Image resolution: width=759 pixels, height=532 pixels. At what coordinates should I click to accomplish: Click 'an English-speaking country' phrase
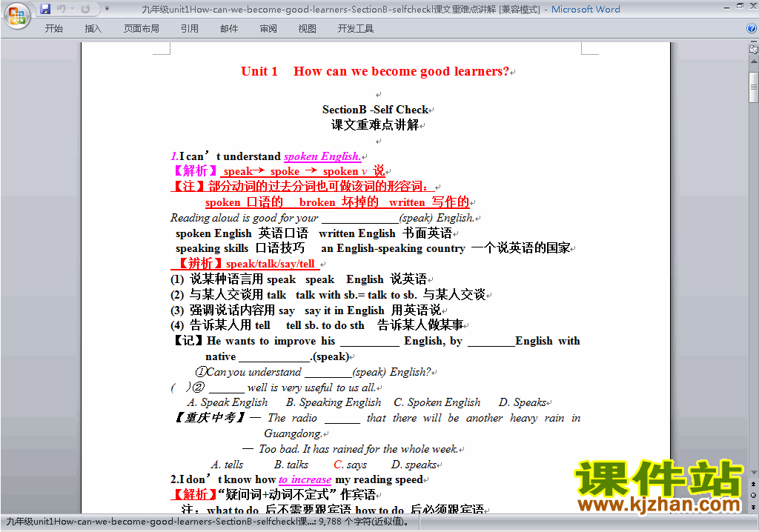pos(393,248)
